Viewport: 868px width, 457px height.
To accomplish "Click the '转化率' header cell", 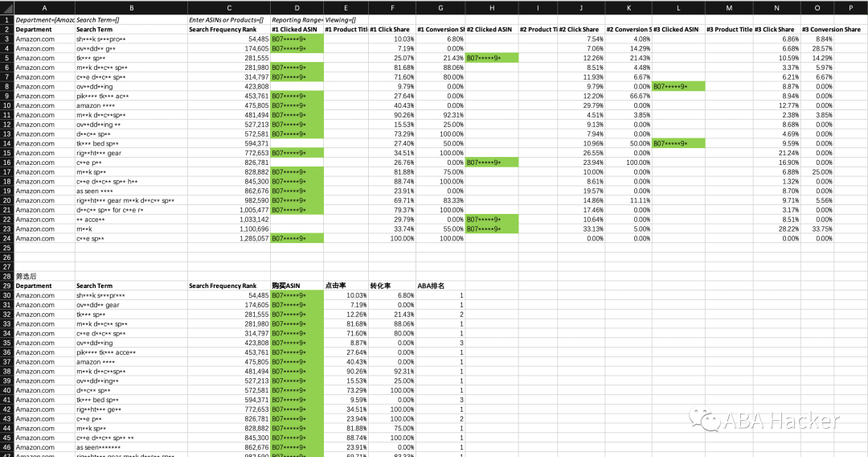I will tap(392, 286).
